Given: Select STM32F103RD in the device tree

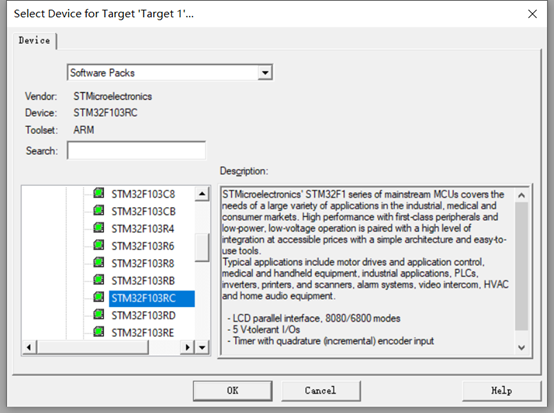Looking at the screenshot, I should pos(143,315).
